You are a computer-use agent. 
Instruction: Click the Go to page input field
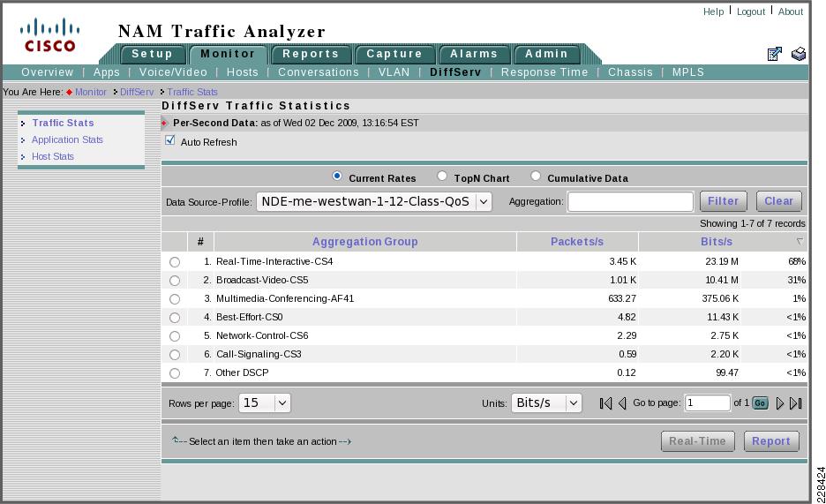tap(708, 403)
